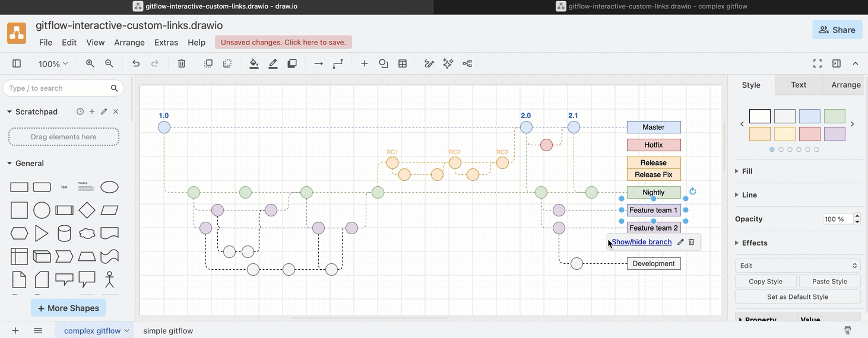
Task: Insert a table from the toolbar
Action: (x=403, y=63)
